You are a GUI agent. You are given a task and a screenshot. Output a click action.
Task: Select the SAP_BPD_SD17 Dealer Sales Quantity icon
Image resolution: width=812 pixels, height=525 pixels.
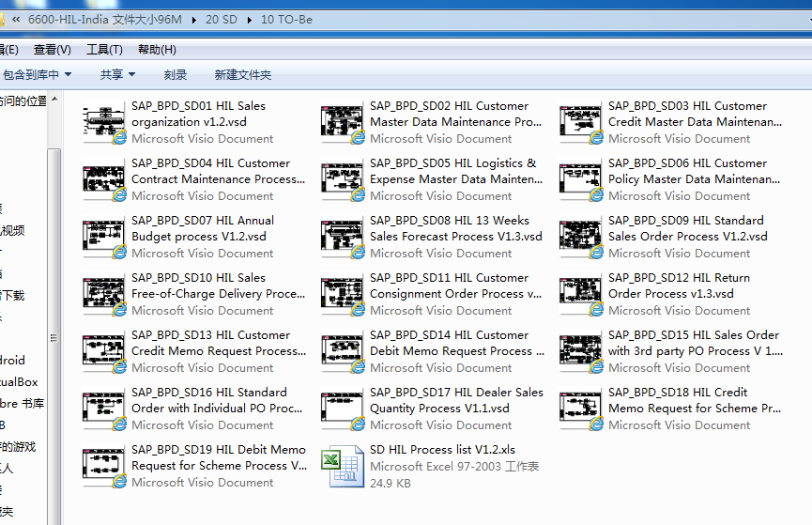(x=343, y=409)
